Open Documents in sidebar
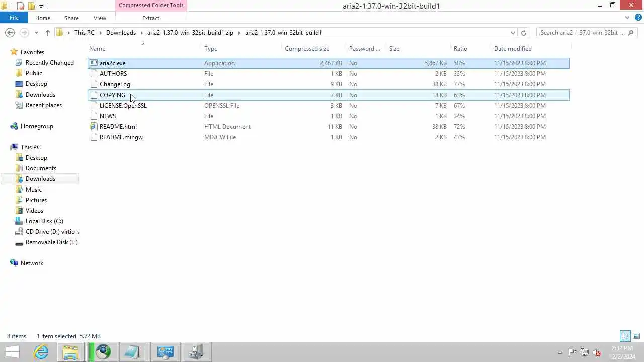 41,168
